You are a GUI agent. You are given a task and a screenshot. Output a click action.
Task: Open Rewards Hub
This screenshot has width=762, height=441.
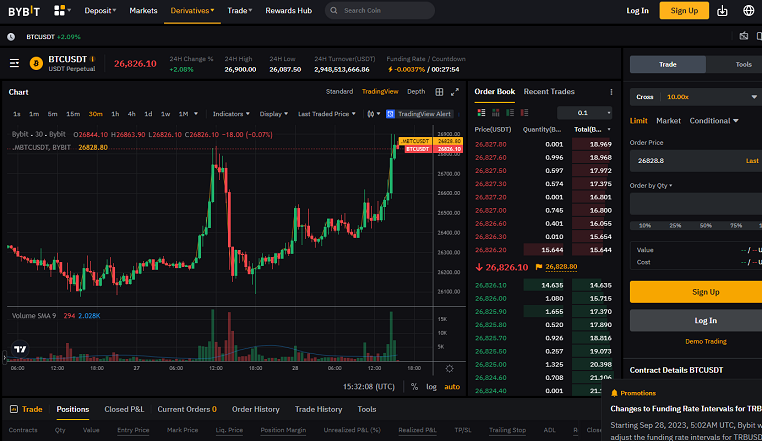coord(289,11)
